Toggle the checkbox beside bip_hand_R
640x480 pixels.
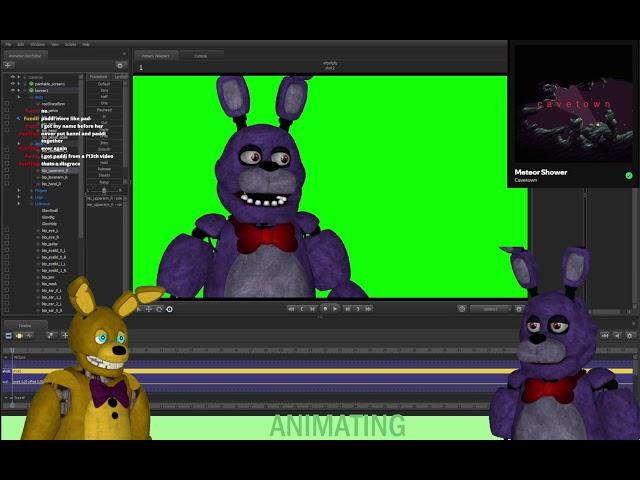click(7, 184)
